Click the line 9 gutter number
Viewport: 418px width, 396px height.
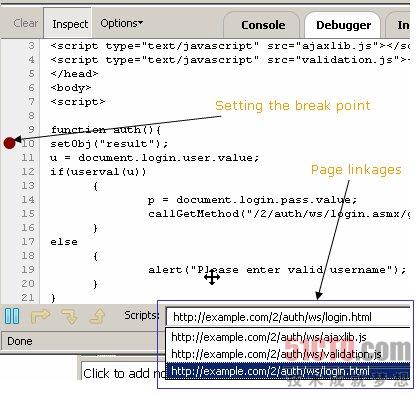click(31, 129)
